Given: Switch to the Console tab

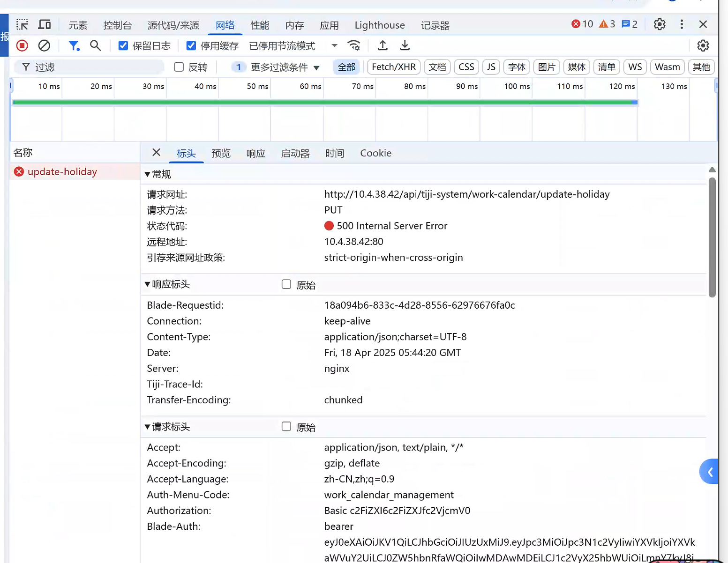Looking at the screenshot, I should tap(118, 25).
